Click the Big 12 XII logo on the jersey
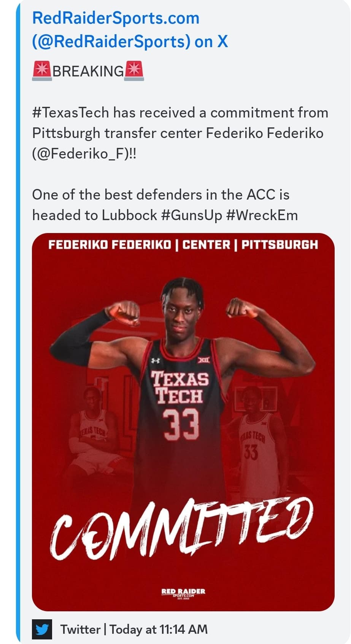 (x=203, y=359)
